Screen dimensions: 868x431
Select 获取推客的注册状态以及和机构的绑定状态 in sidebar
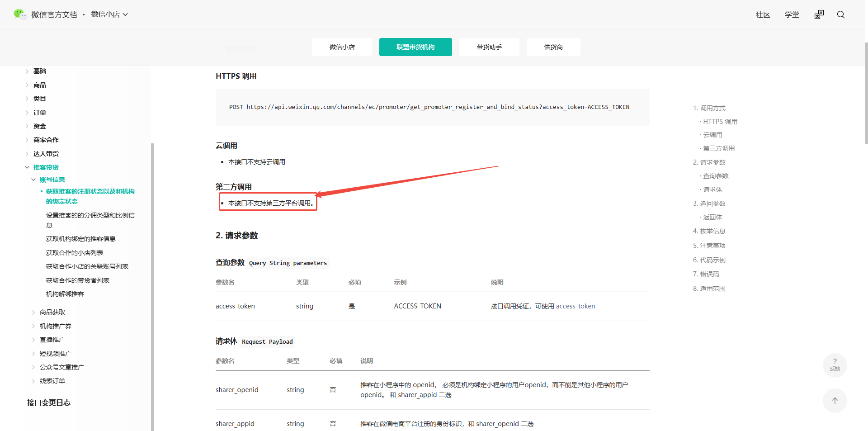point(90,196)
